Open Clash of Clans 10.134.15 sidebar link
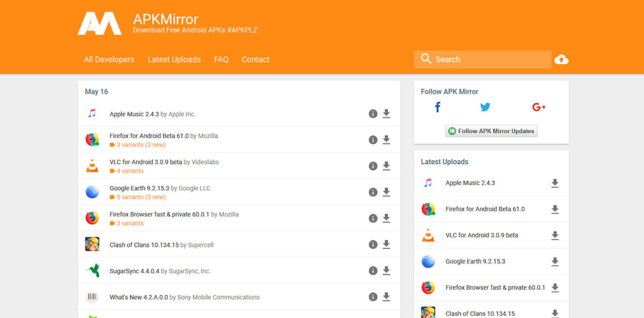644x318 pixels. coord(480,313)
